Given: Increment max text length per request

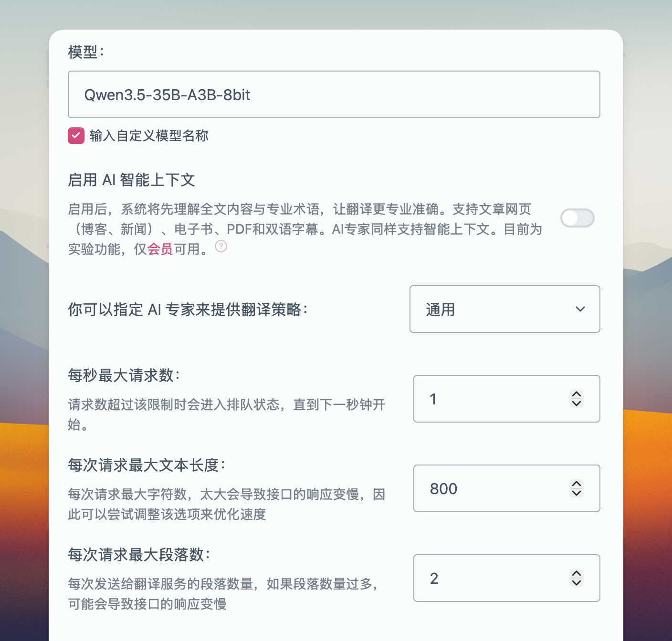Looking at the screenshot, I should coord(577,484).
